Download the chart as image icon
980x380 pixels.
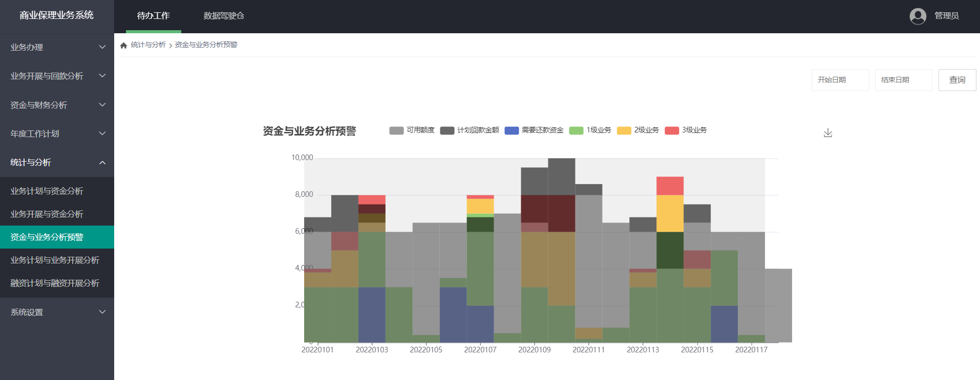828,133
